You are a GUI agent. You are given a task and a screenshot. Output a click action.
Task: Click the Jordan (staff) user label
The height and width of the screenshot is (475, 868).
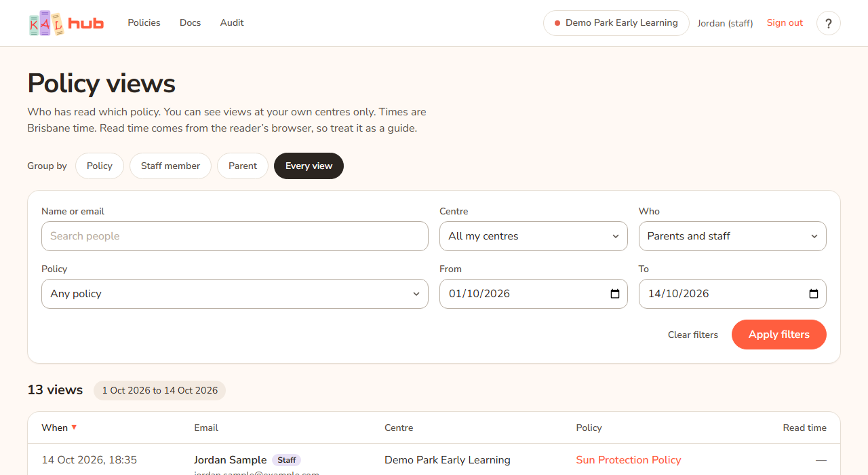pyautogui.click(x=725, y=23)
